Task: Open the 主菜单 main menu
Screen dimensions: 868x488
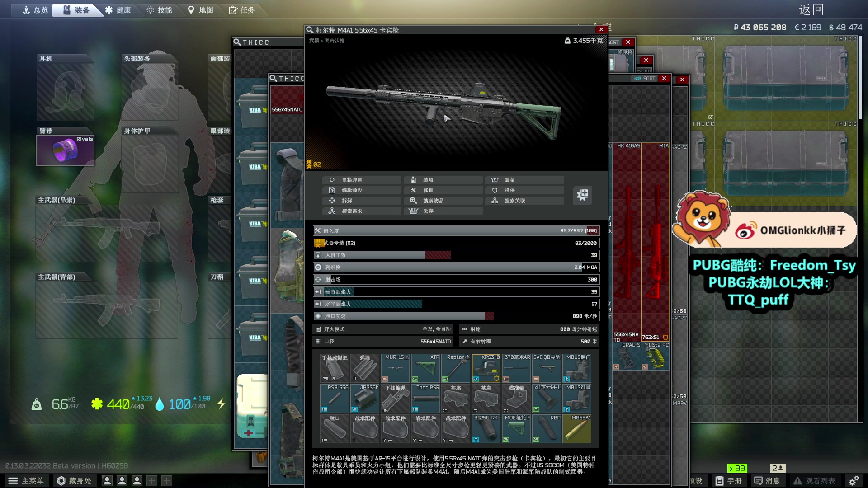Action: (x=26, y=481)
